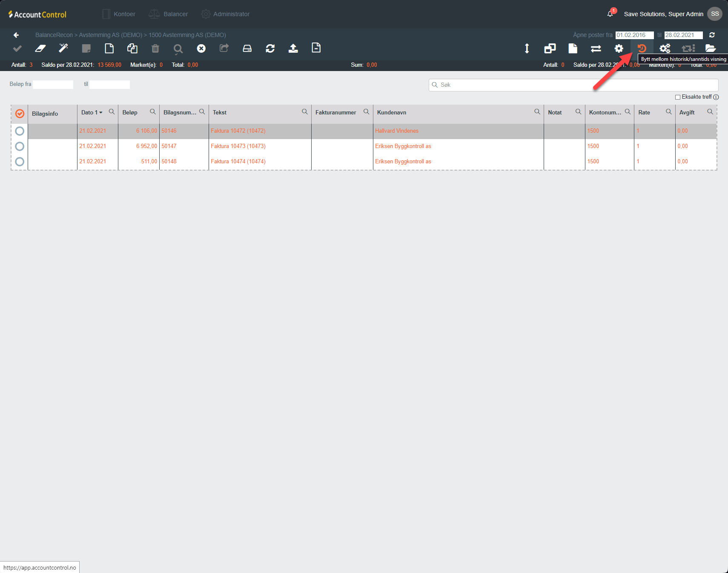Click the historical/real-time view switch icon
The width and height of the screenshot is (728, 573).
pos(642,48)
